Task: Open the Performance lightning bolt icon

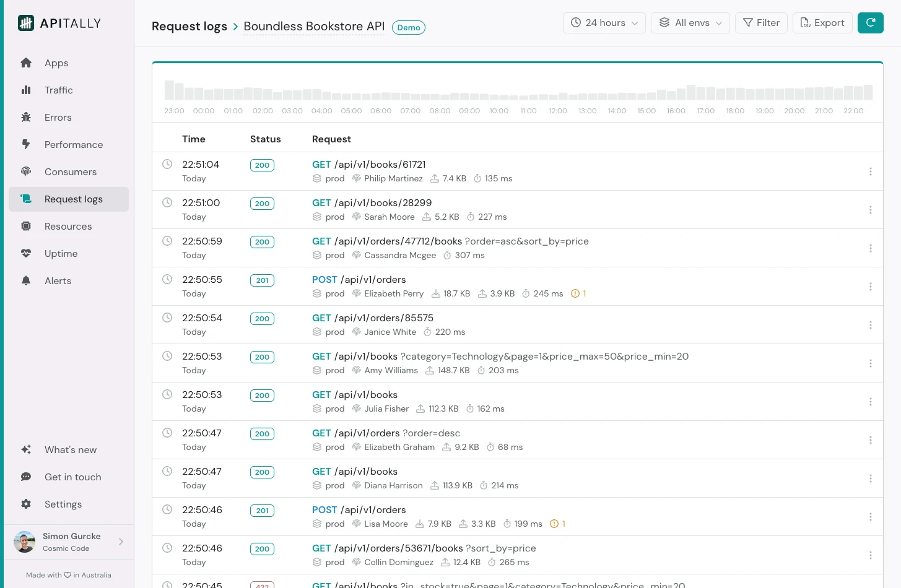Action: pyautogui.click(x=27, y=144)
